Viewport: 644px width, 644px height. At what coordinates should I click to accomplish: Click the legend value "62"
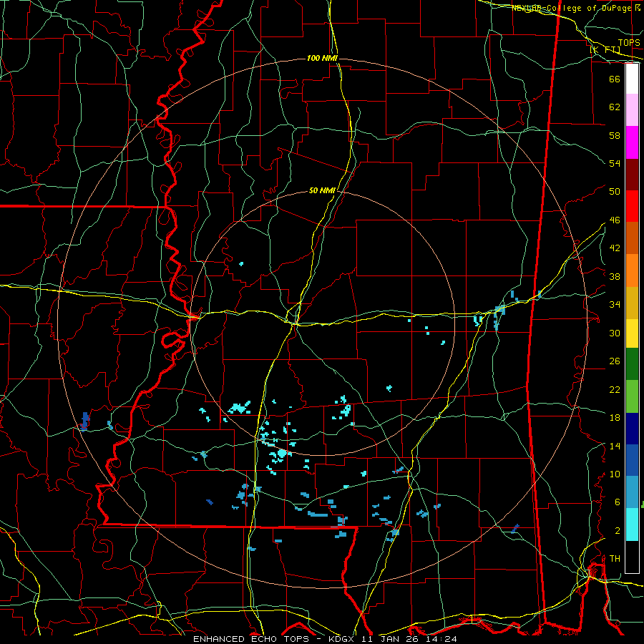tap(615, 107)
